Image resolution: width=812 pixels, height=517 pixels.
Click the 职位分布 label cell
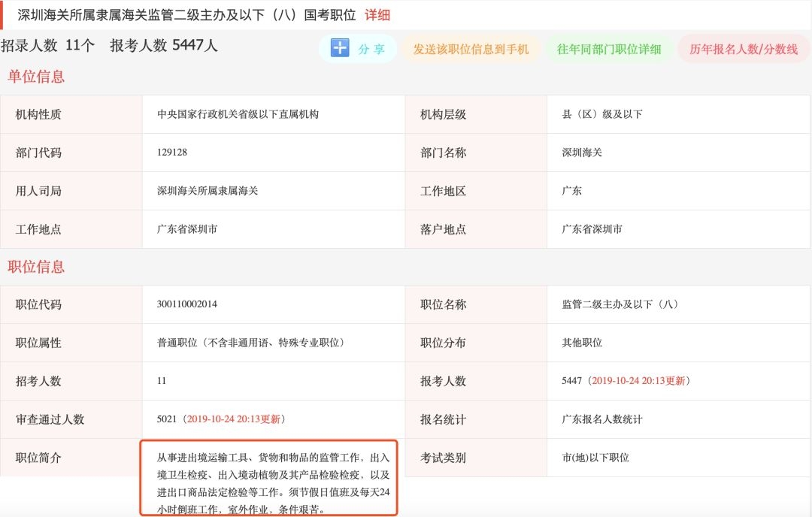coord(476,343)
